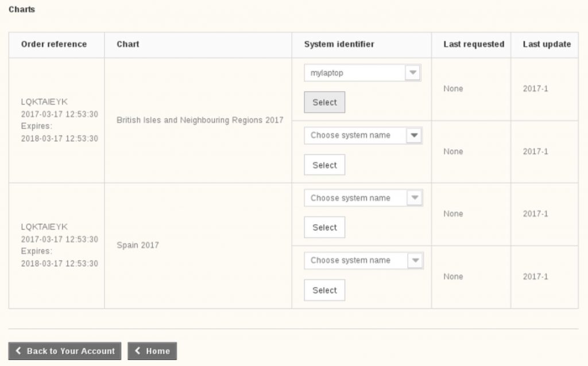Screen dimensions: 588x366
Task: Click Last update 2017-1 in last Spain row
Action: point(536,277)
